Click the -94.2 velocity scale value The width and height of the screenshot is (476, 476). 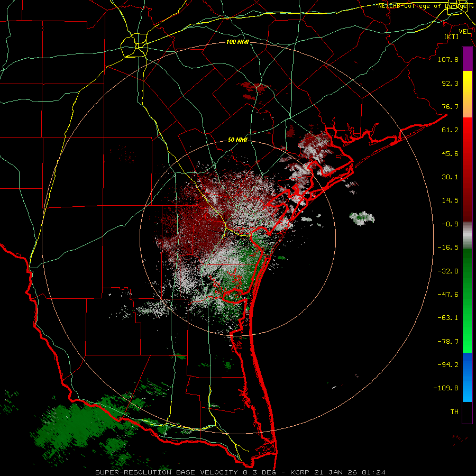[448, 364]
